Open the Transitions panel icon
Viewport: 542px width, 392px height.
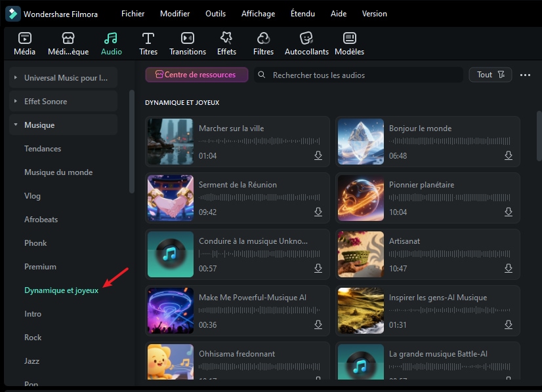click(x=188, y=39)
